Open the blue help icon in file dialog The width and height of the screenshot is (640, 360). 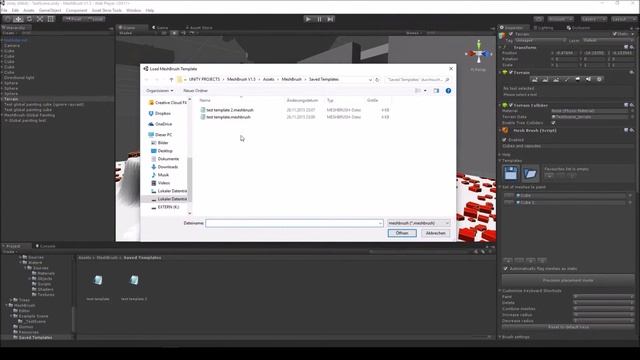point(448,91)
